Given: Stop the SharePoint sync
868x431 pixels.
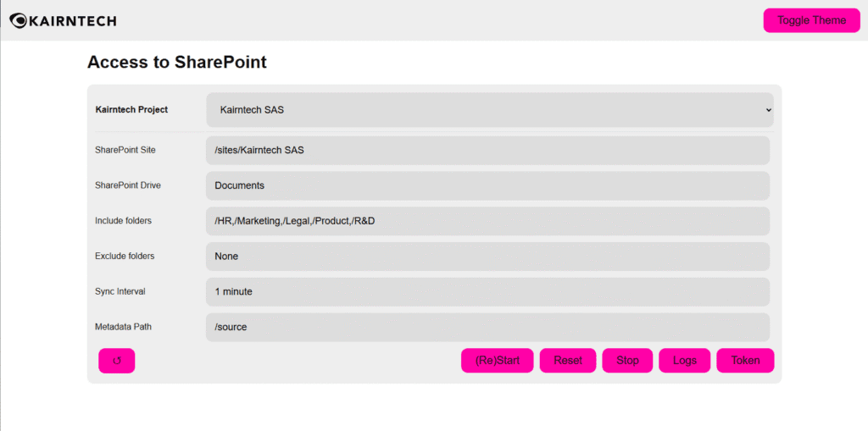Looking at the screenshot, I should (x=627, y=361).
